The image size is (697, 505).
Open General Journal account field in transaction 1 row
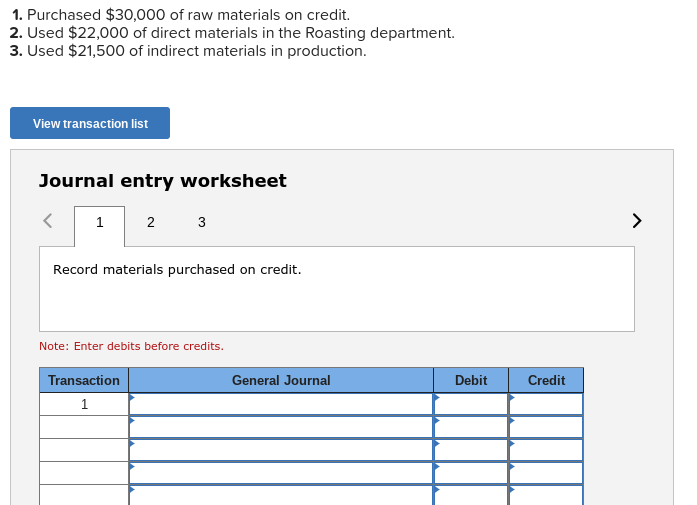point(281,404)
